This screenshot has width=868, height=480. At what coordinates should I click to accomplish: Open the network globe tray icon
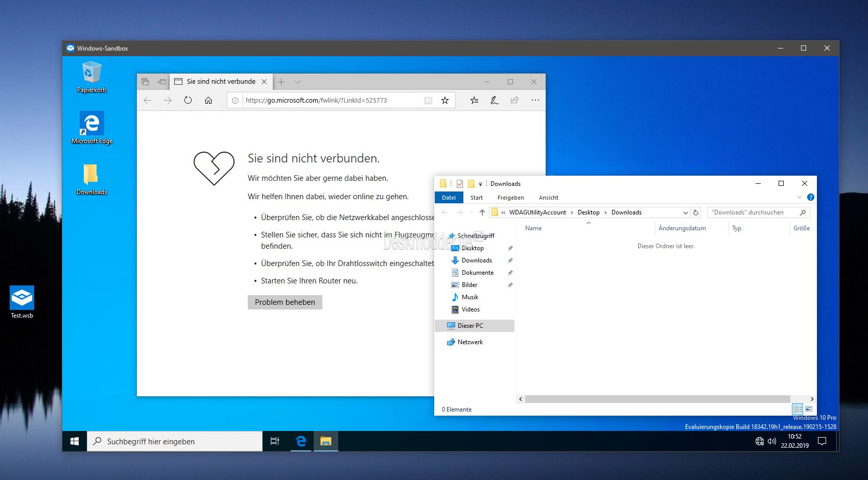tap(760, 441)
